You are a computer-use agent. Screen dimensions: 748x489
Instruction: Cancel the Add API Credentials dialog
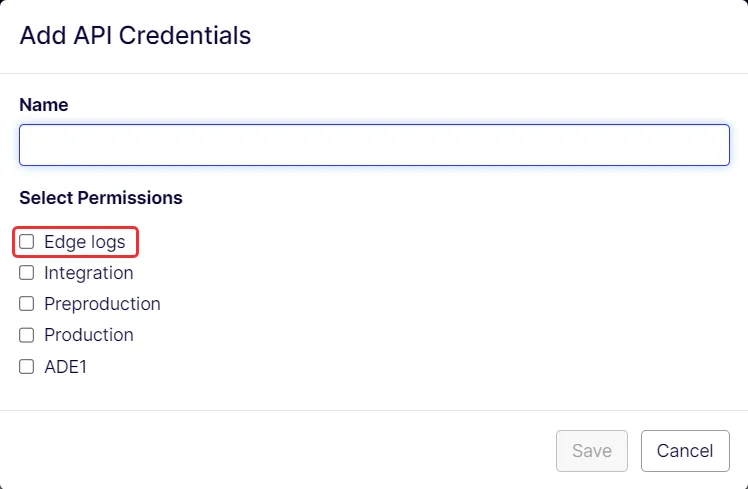tap(685, 451)
